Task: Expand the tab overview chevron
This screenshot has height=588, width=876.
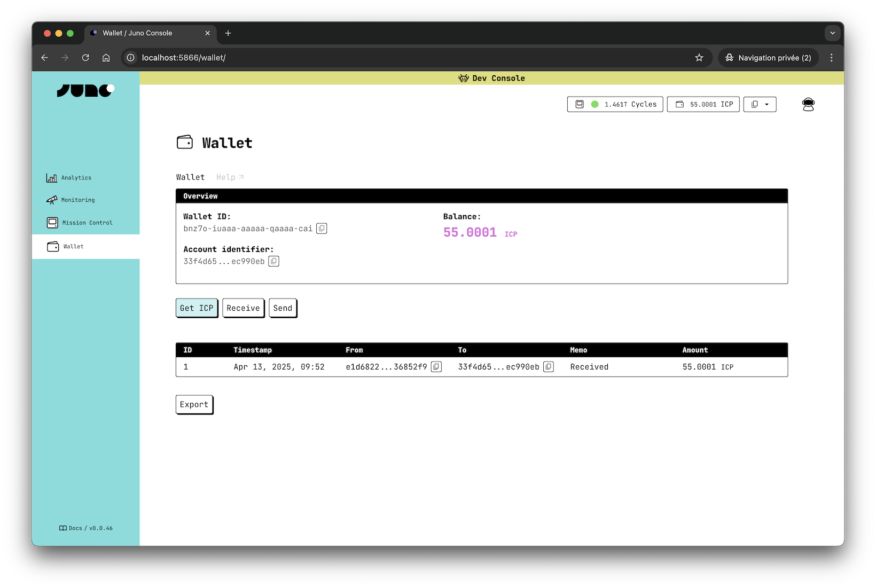Action: coord(832,33)
